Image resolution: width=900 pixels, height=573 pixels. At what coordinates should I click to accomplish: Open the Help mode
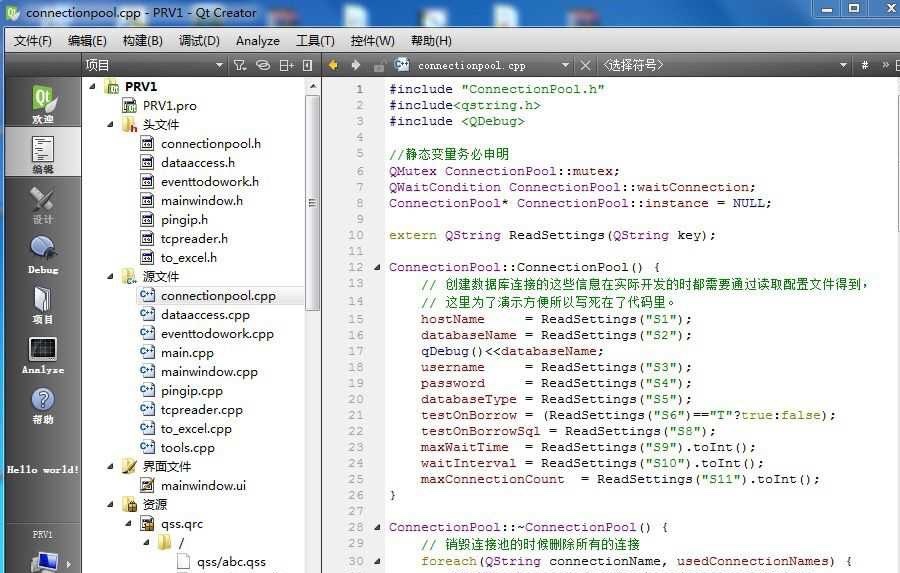[x=42, y=405]
